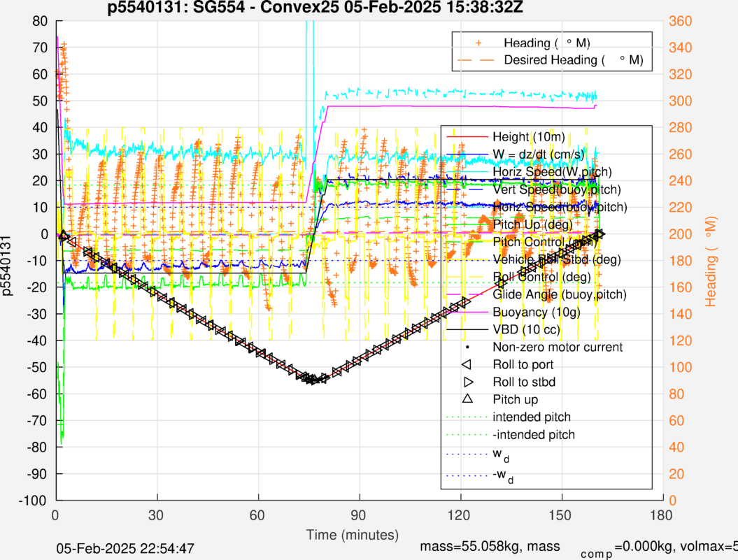Screen dimensions: 738x560
Task: Click the 90 tick on the time axis
Action: 360,515
